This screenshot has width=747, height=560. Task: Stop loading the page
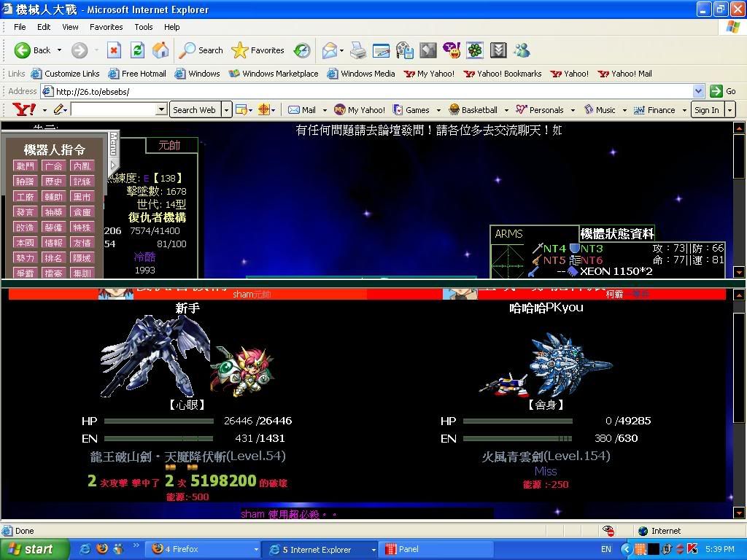(x=114, y=50)
